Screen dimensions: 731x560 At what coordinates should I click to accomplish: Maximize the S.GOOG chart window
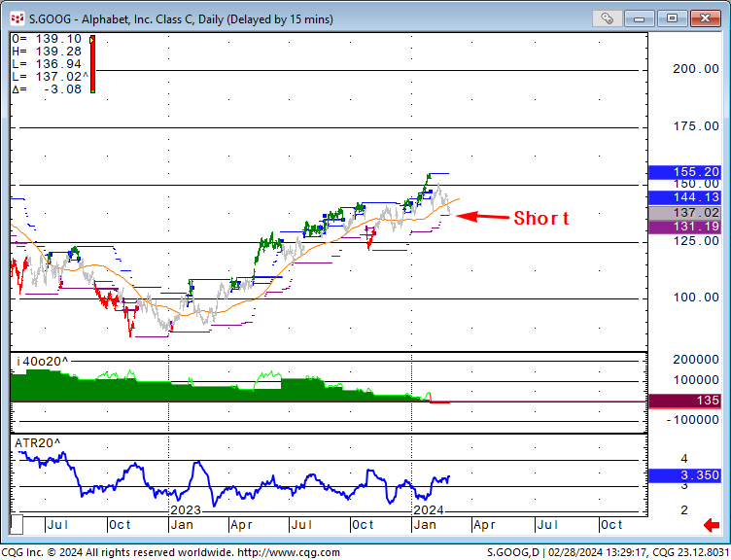pyautogui.click(x=672, y=18)
